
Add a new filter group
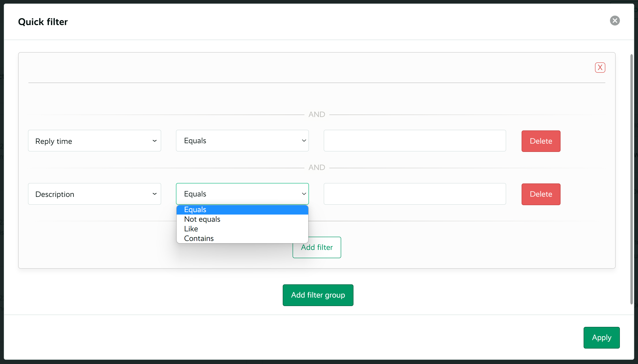(x=318, y=295)
